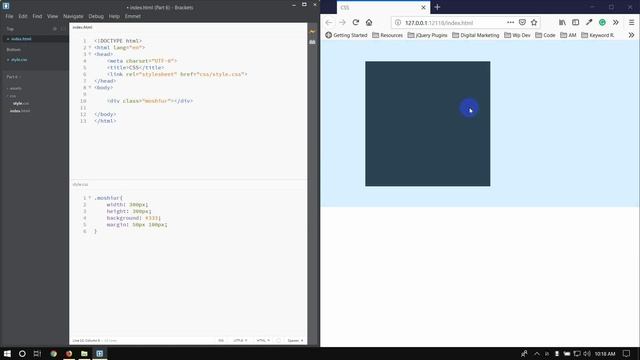Switch to Firefox on the taskbar
Screen dimensions: 640x360
tap(69, 353)
